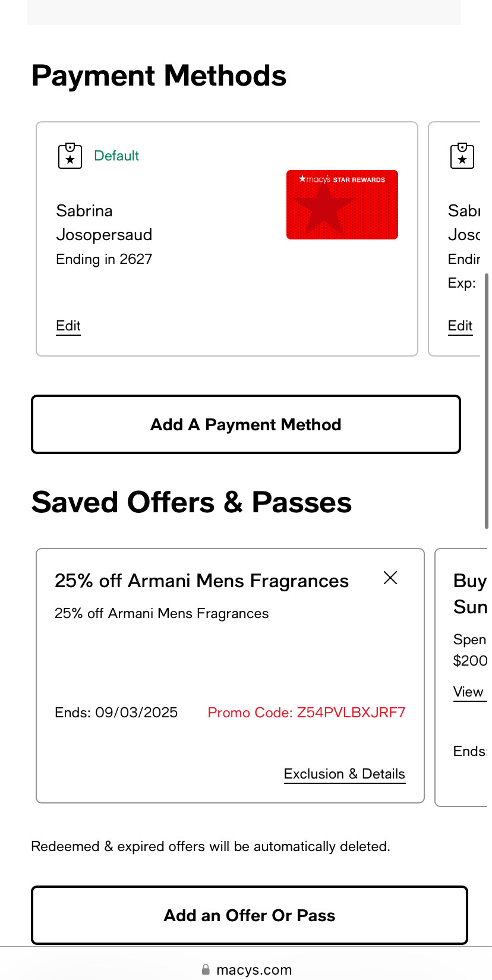
Task: Tap the macys.com address bar
Action: 246,969
